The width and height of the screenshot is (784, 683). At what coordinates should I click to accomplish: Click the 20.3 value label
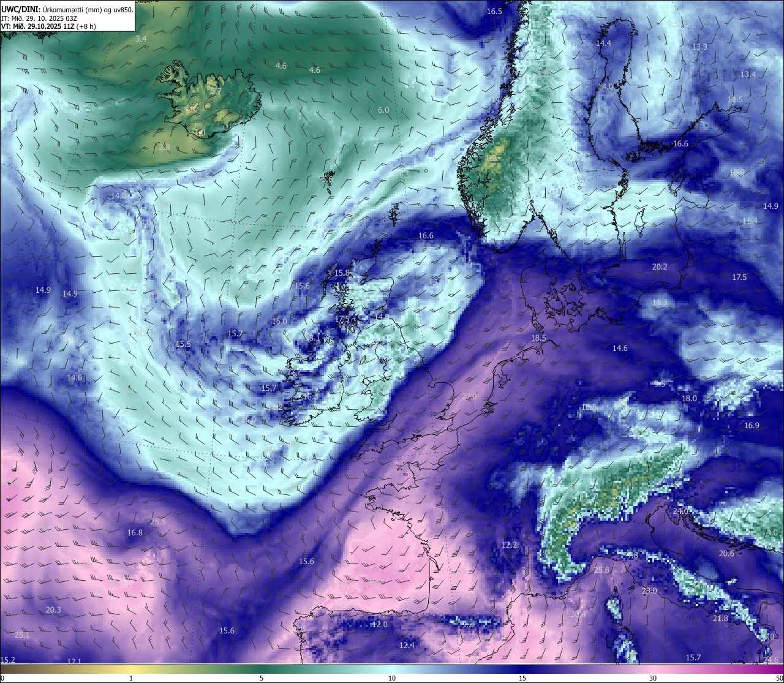[53, 609]
